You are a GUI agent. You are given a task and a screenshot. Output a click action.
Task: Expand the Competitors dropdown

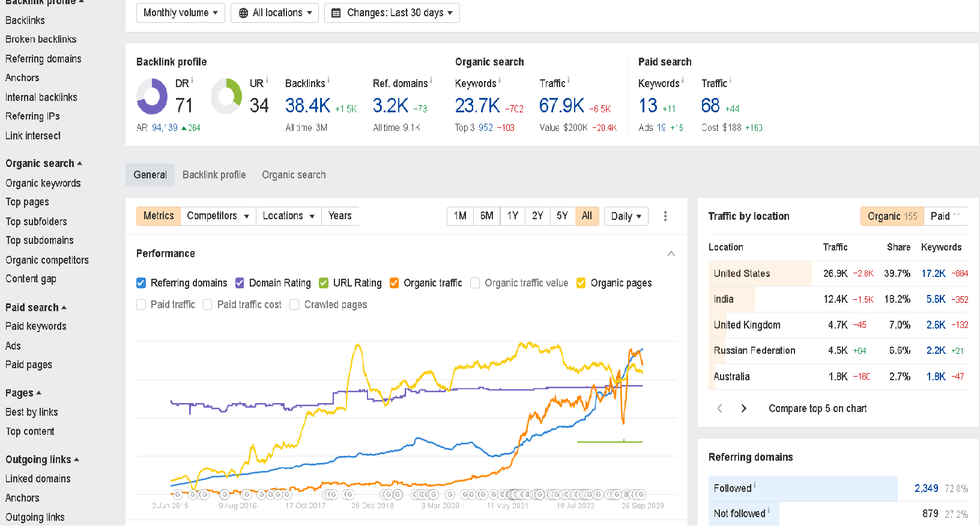point(217,216)
